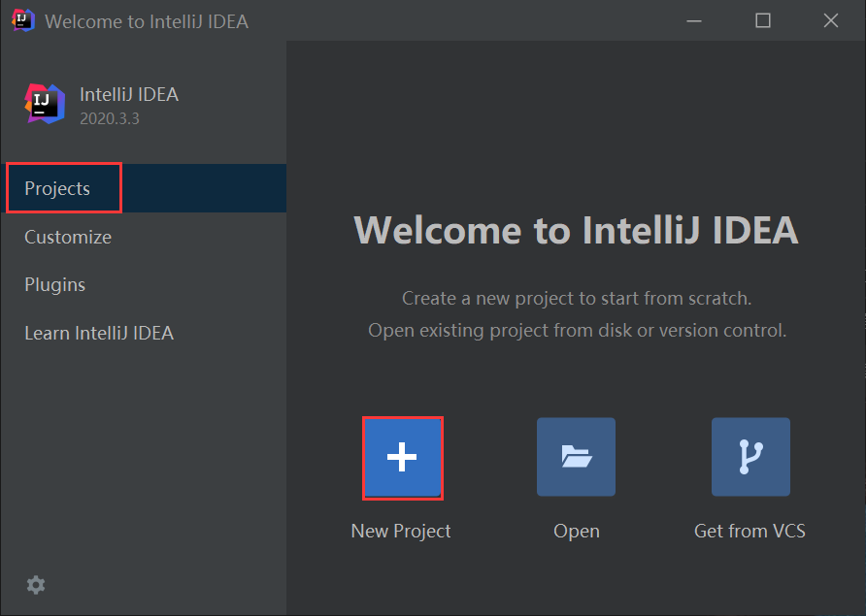Switch to the Customize tab
The image size is (866, 616).
pyautogui.click(x=143, y=237)
